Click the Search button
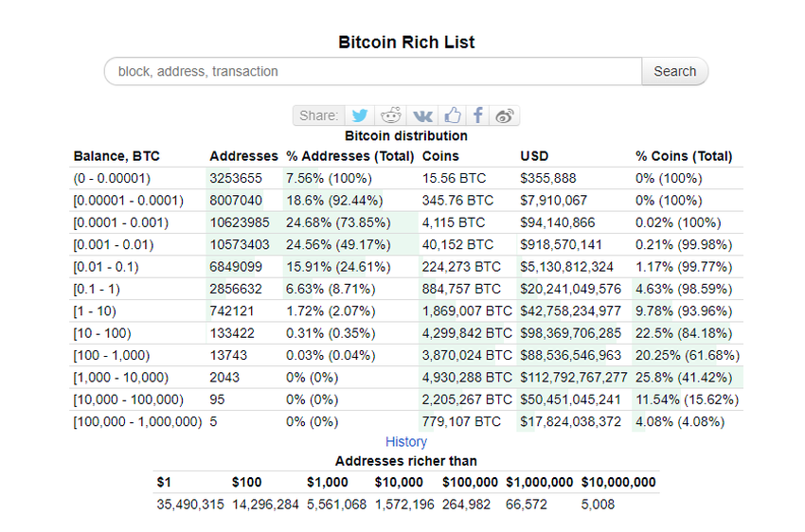Viewport: 805px width, 532px height. click(x=674, y=71)
